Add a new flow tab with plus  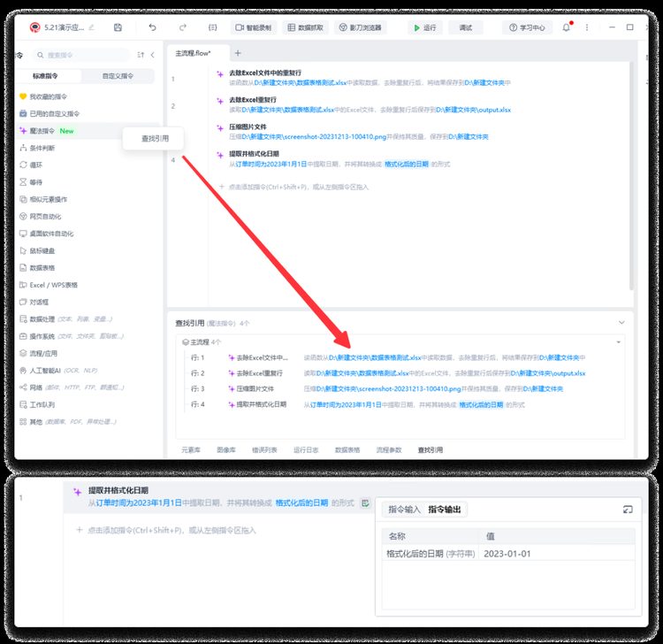click(238, 53)
